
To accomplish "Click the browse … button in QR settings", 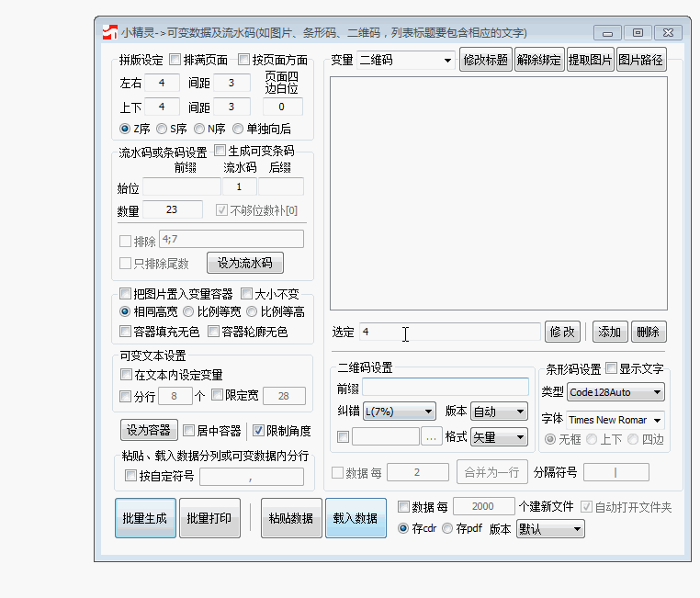I will click(x=431, y=437).
